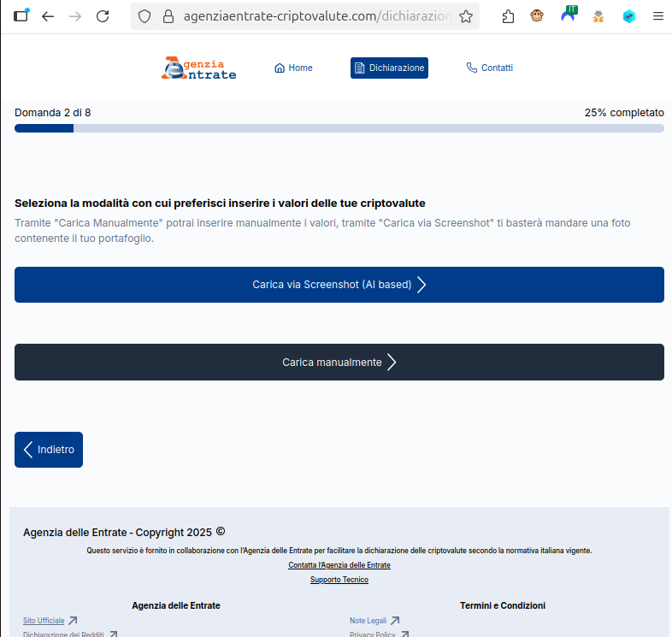Switch to the Dichiarazione tab
The height and width of the screenshot is (637, 672).
coord(389,68)
